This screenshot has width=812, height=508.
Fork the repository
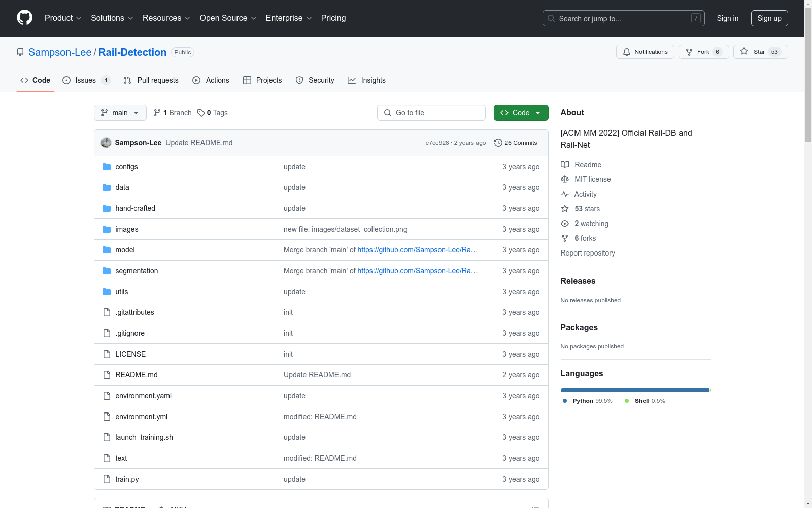[703, 52]
